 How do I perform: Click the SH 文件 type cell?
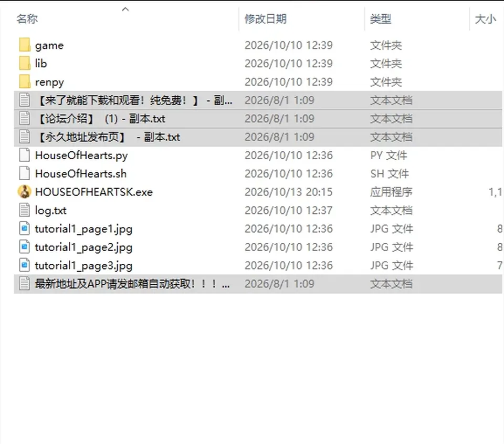(x=389, y=174)
